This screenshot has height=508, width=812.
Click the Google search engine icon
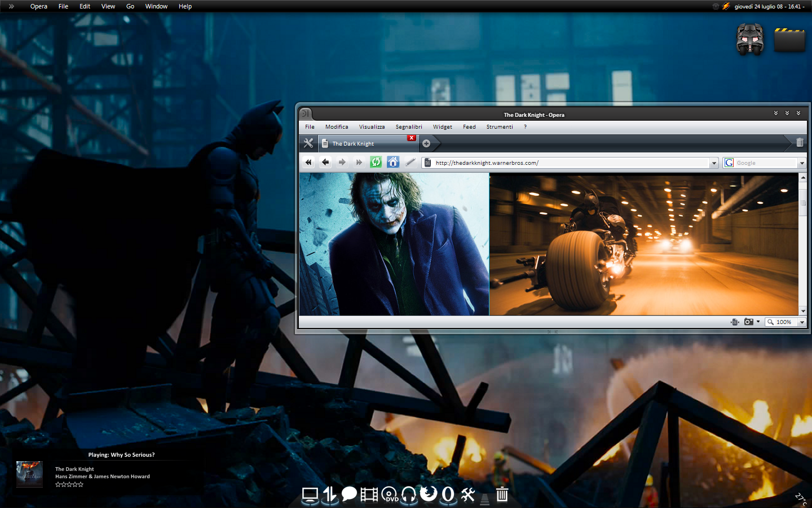point(729,163)
